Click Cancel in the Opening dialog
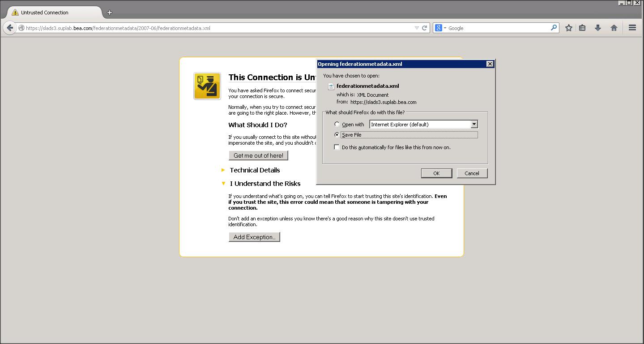644x344 pixels. (472, 173)
